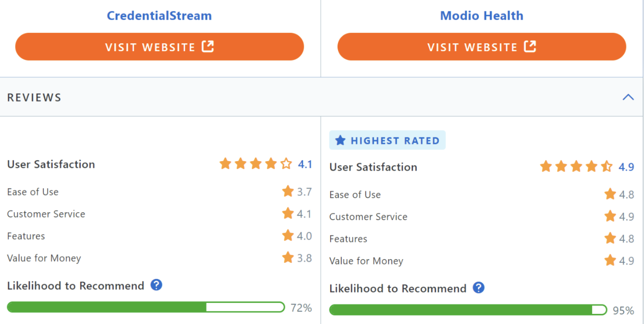Click CredentialStream Likelihood to Recommend help icon
This screenshot has width=644, height=324.
click(156, 285)
